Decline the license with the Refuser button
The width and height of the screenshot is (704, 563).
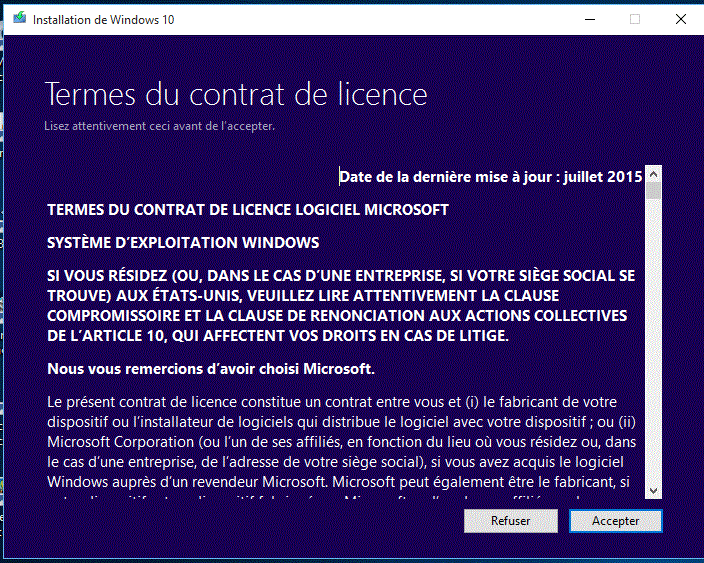tap(510, 521)
